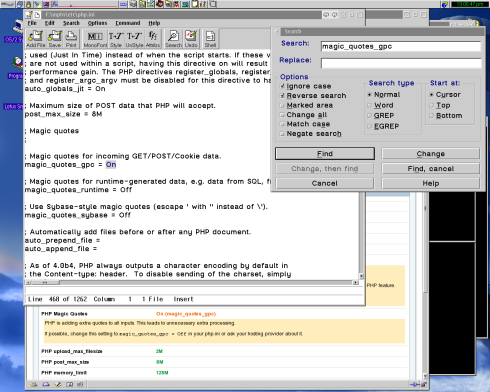Click the Find, cancel button
This screenshot has height=392, width=490.
[431, 169]
